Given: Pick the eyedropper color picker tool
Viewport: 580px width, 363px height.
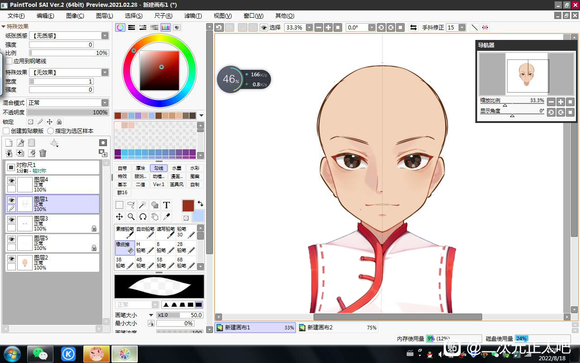Looking at the screenshot, I should (x=166, y=217).
